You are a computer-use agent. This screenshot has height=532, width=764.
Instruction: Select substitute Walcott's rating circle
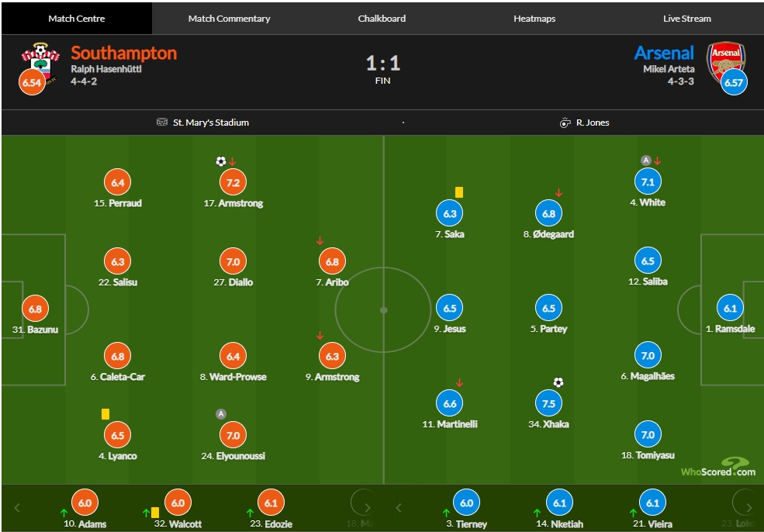(178, 503)
